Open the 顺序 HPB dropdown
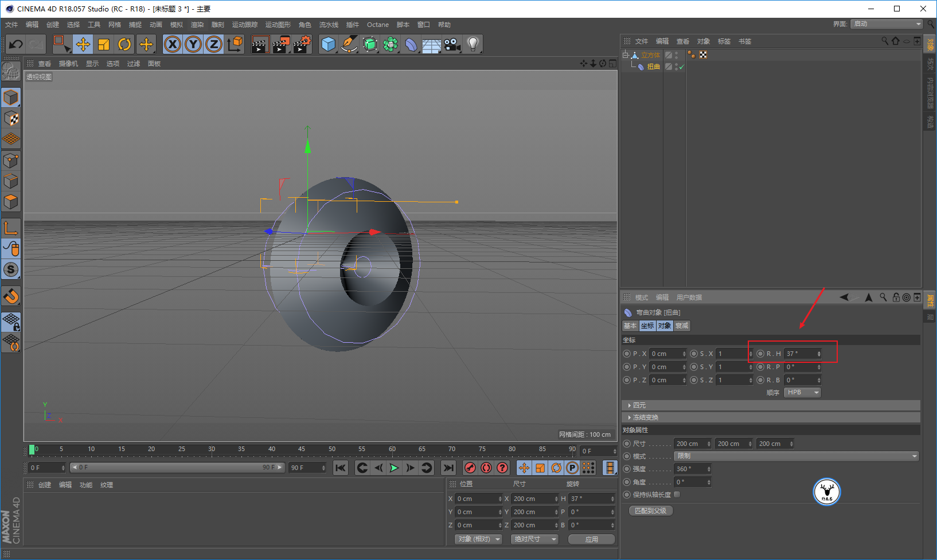The height and width of the screenshot is (560, 937). (802, 393)
